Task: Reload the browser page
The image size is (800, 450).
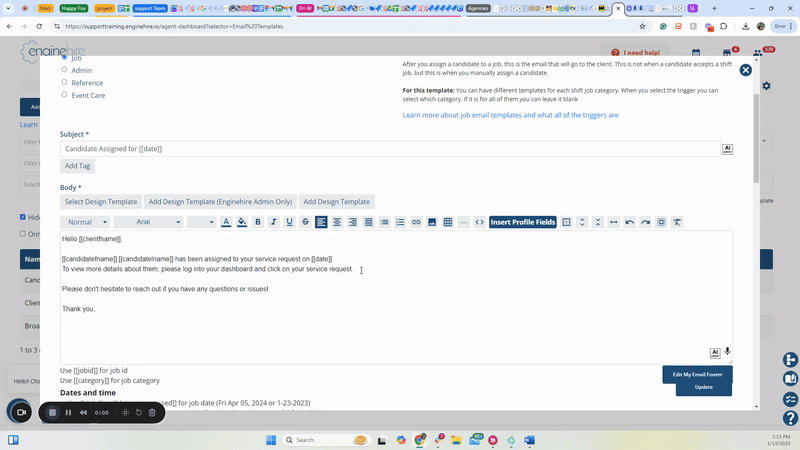Action: pyautogui.click(x=39, y=27)
